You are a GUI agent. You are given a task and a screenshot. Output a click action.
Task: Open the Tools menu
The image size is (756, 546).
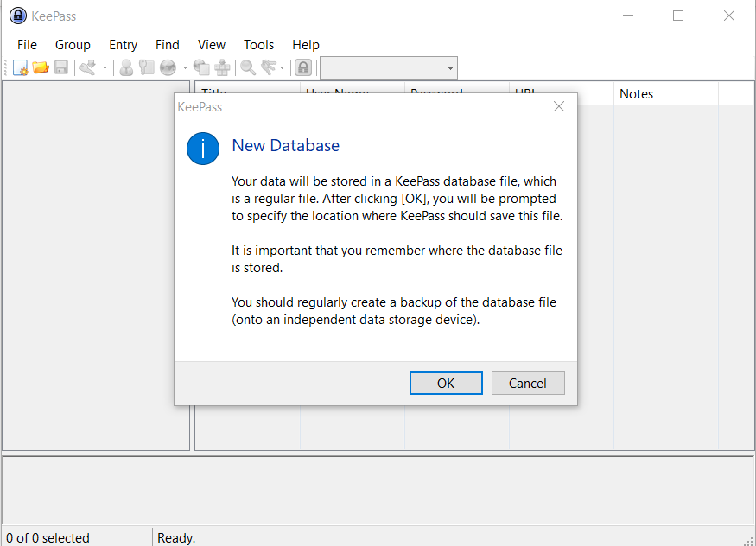click(259, 44)
